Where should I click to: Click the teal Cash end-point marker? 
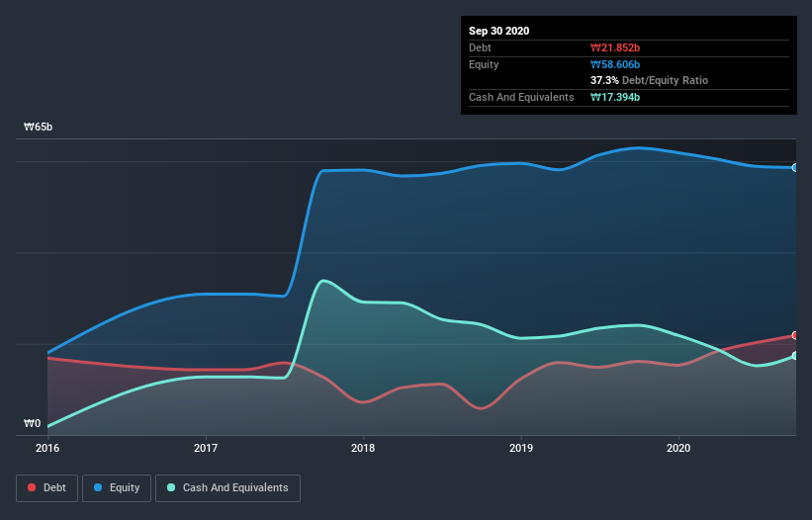794,356
